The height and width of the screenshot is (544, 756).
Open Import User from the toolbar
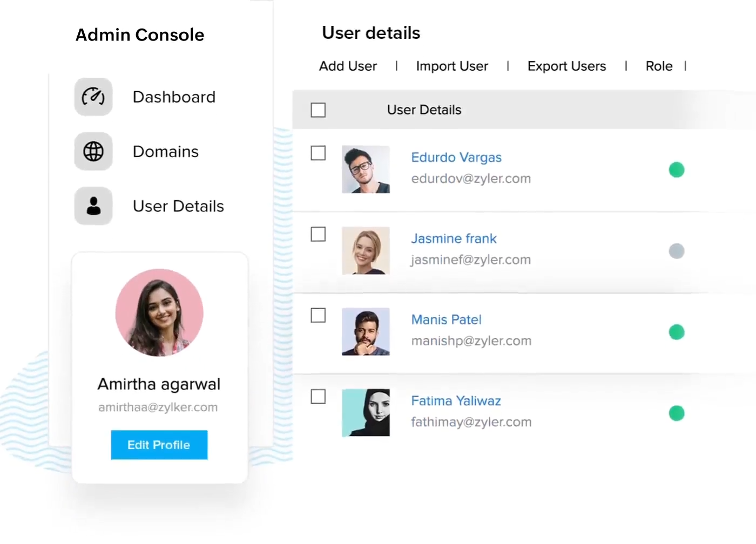point(452,66)
